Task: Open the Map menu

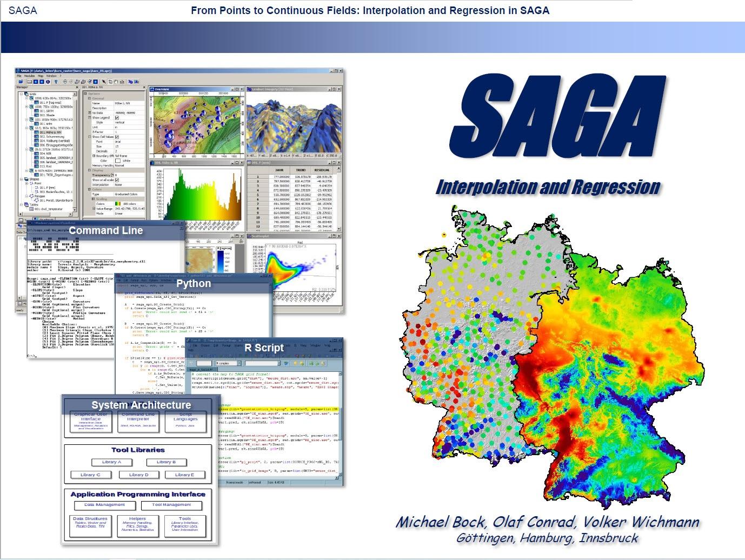Action: [x=41, y=76]
